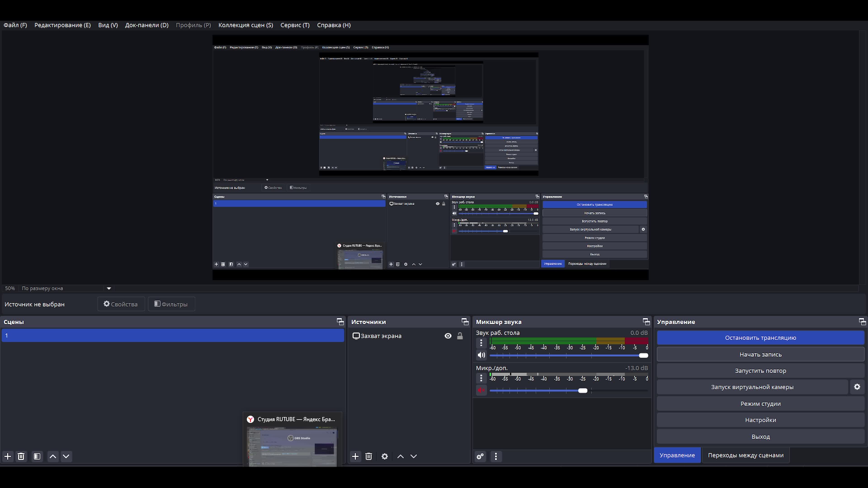
Task: Open the Док-панели (D) menu
Action: click(146, 25)
